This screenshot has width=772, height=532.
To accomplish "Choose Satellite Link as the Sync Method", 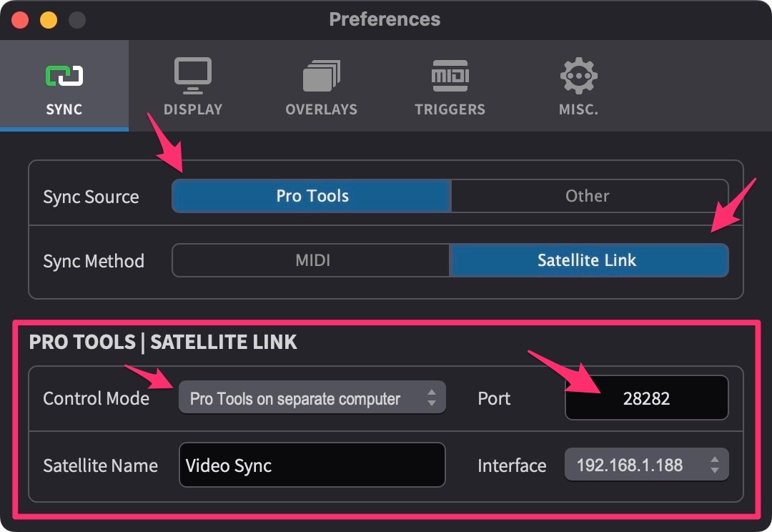I will (589, 260).
